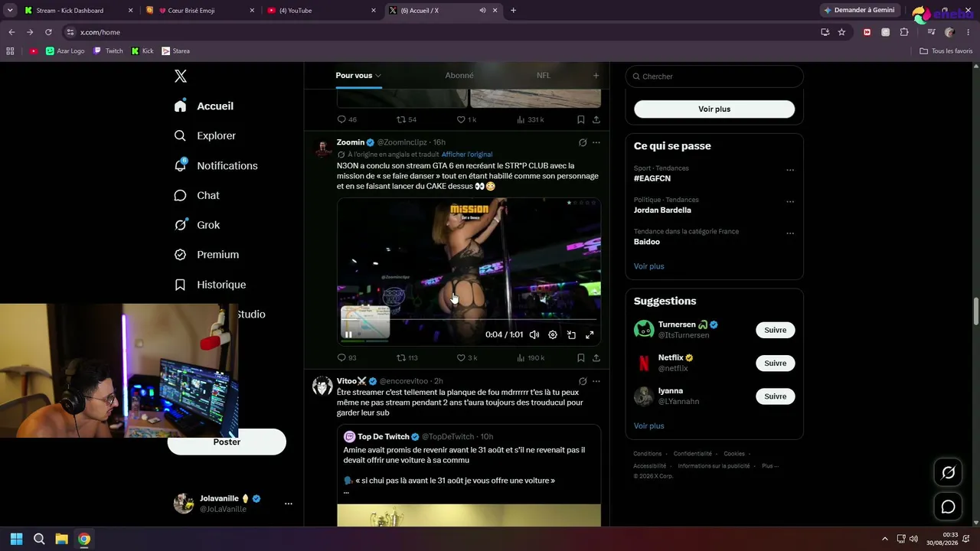Click Demander à Gemini button
The width and height of the screenshot is (980, 551).
tap(860, 11)
